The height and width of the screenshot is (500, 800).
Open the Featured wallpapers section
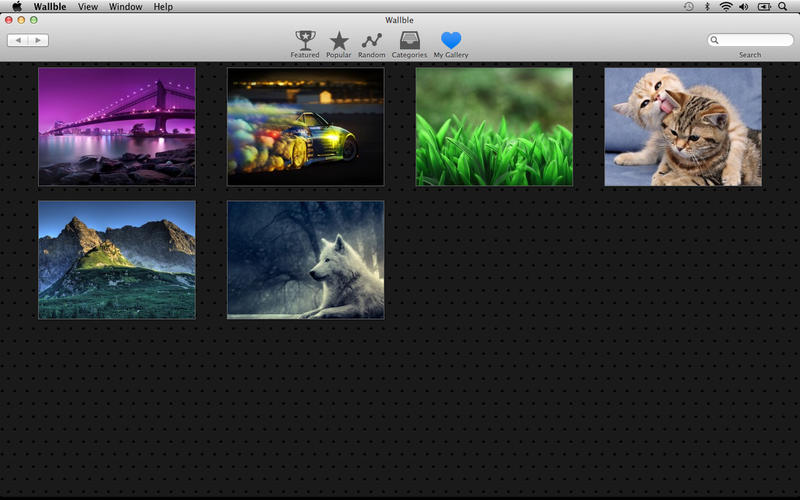point(305,42)
